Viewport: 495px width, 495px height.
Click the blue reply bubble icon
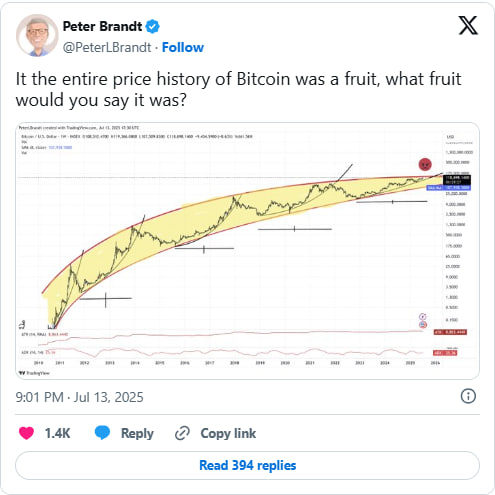point(102,432)
